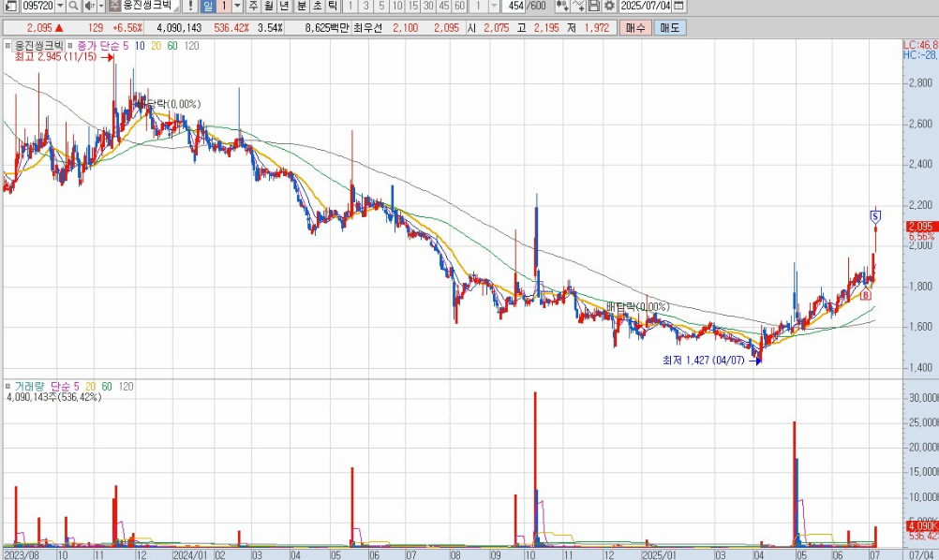Click the 454 candle count input field
This screenshot has width=939, height=560.
(514, 7)
